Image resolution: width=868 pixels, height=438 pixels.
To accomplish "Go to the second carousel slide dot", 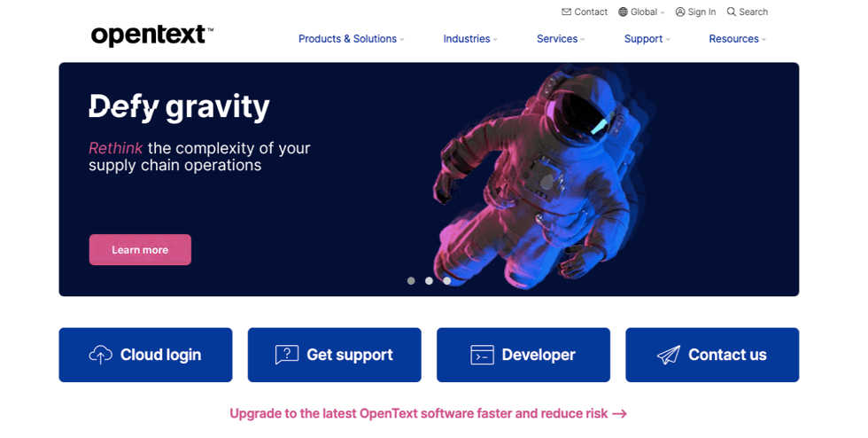I will [x=429, y=281].
